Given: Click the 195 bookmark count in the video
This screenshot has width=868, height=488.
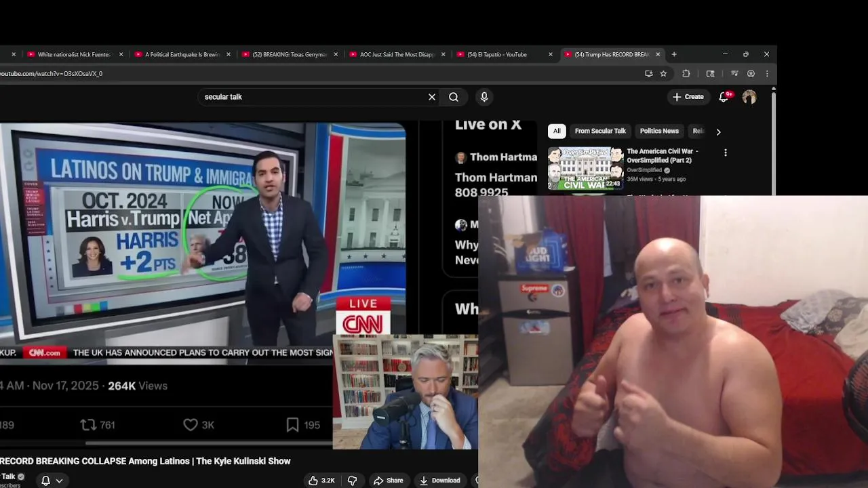Looking at the screenshot, I should coord(302,425).
